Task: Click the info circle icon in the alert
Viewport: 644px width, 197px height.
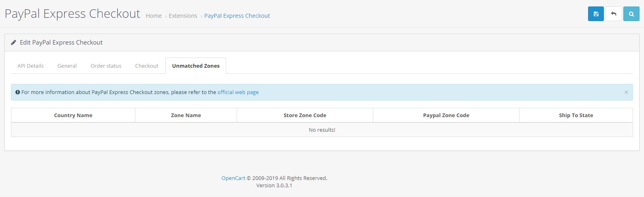Action: click(x=17, y=92)
